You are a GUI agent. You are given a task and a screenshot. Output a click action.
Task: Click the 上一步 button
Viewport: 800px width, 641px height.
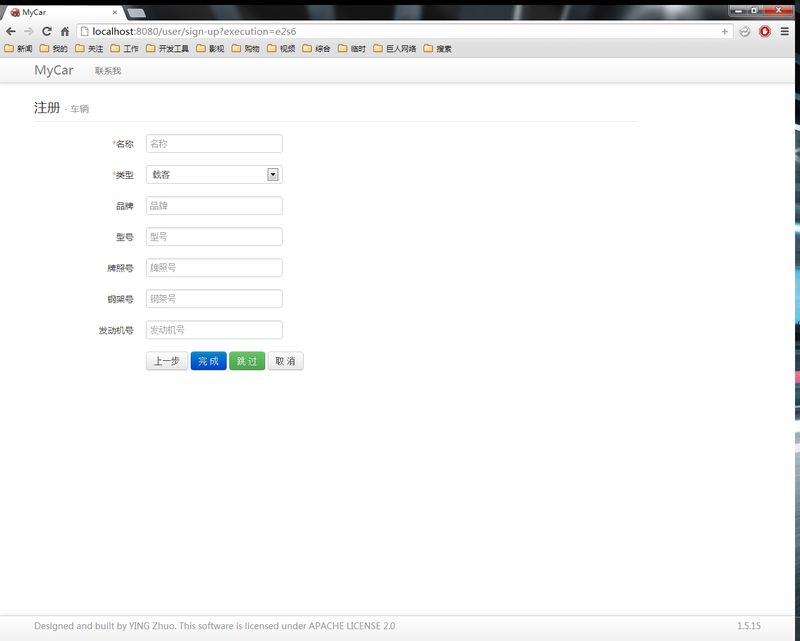tap(167, 361)
